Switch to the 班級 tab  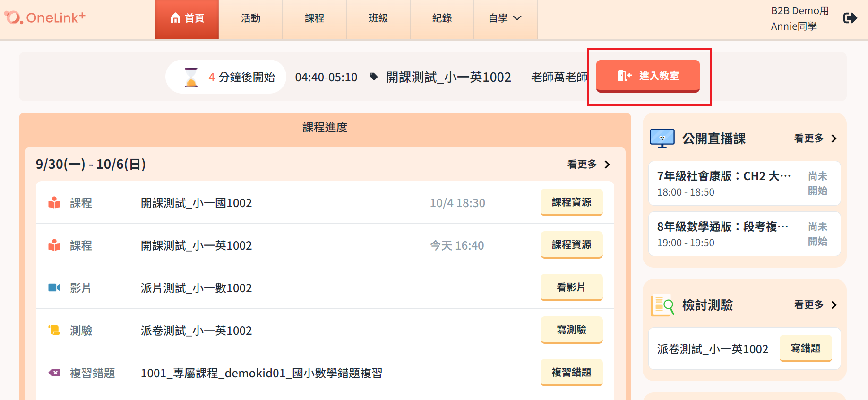[x=378, y=19]
